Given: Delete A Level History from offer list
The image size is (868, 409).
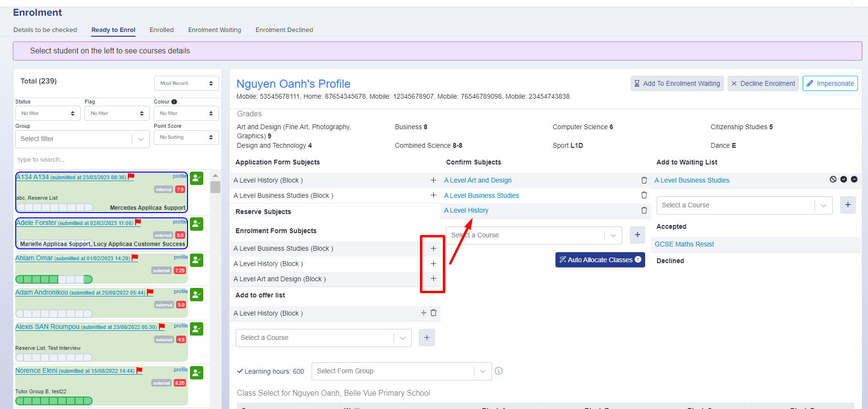Looking at the screenshot, I should (434, 313).
